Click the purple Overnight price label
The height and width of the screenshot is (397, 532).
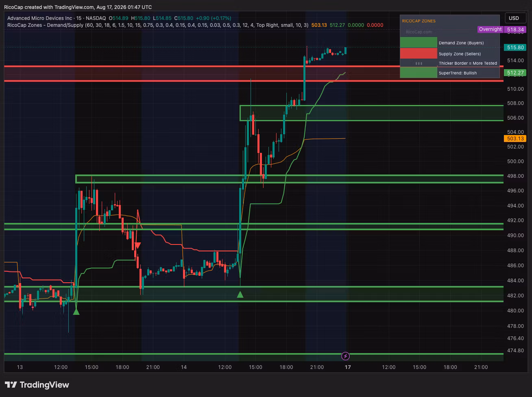click(x=490, y=29)
